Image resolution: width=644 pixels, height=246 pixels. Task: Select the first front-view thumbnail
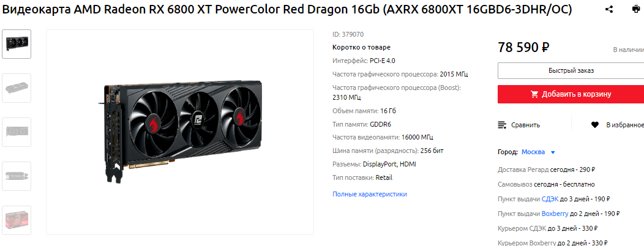tap(17, 44)
